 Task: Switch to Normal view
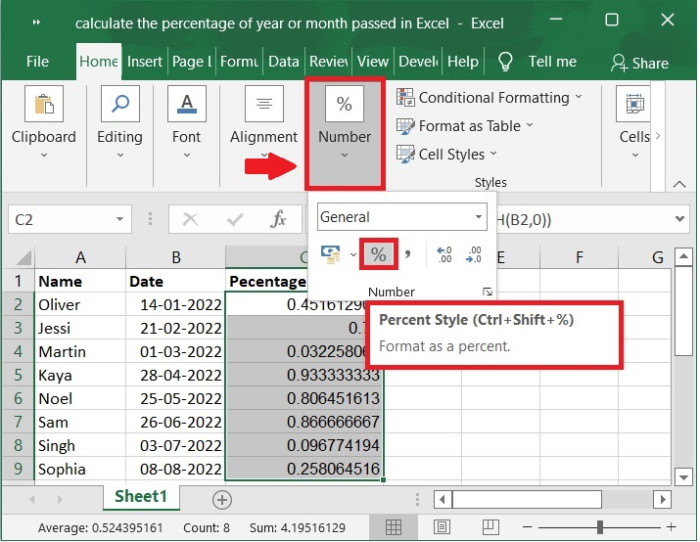coord(393,527)
